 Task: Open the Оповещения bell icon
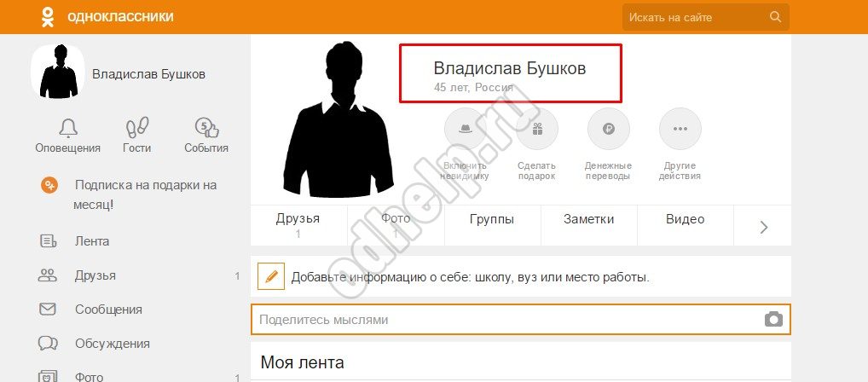(x=68, y=128)
